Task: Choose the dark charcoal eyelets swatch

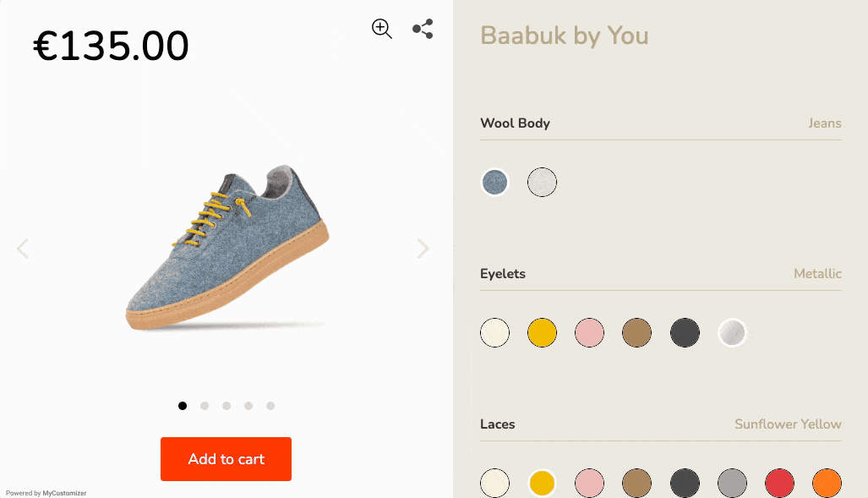Action: tap(685, 332)
